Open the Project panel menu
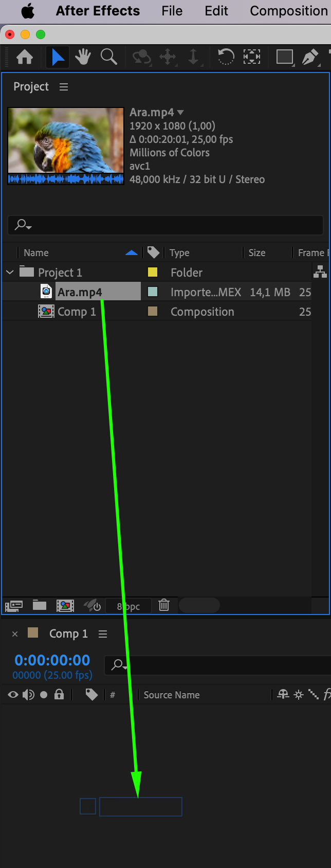Viewport: 331px width, 868px height. [x=64, y=87]
